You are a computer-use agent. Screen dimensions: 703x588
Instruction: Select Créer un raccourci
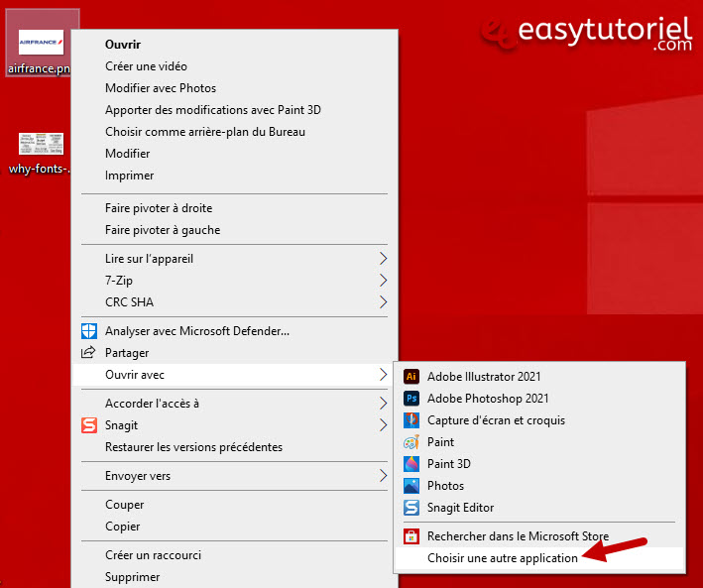(234, 555)
